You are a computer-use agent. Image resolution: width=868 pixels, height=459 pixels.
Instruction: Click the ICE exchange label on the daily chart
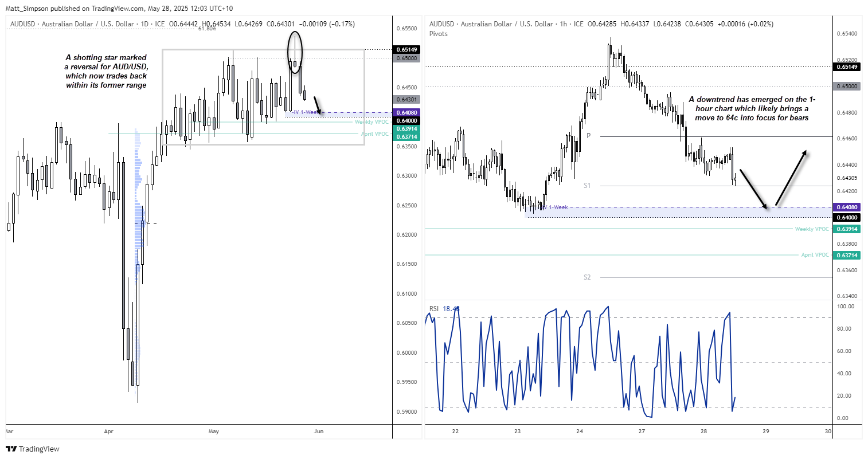[160, 24]
